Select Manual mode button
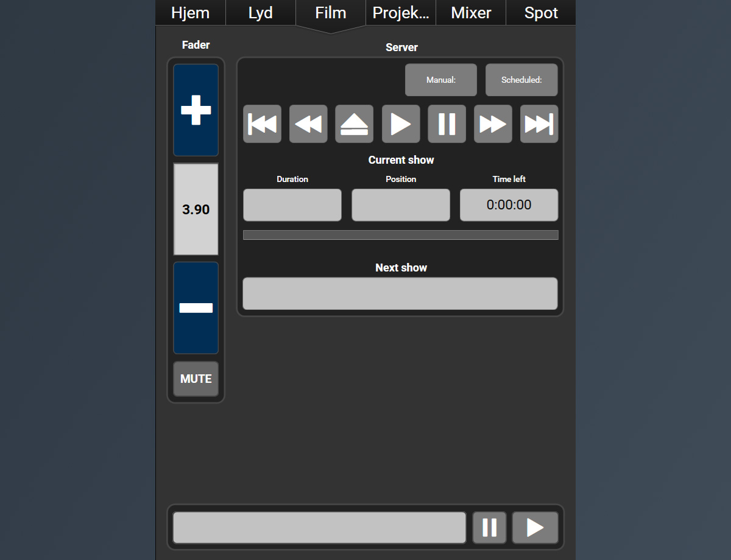731x560 pixels. [x=441, y=80]
